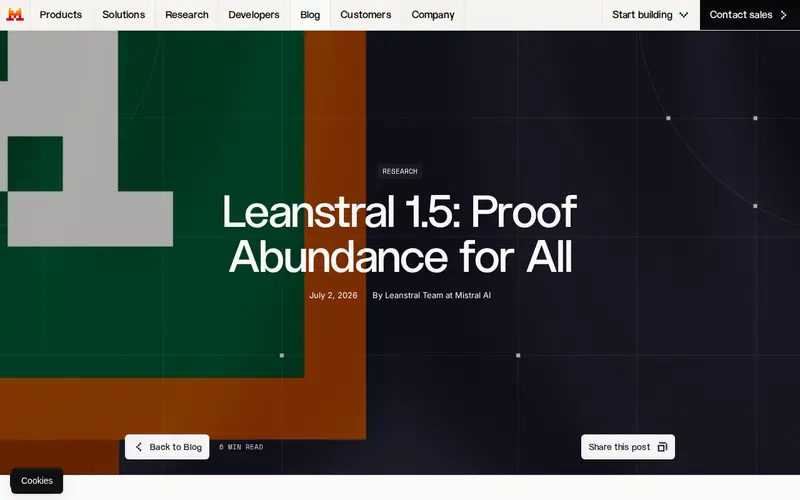Viewport: 800px width, 500px height.
Task: Click the author text Leanstral Team at Mistral AI
Action: 438,295
